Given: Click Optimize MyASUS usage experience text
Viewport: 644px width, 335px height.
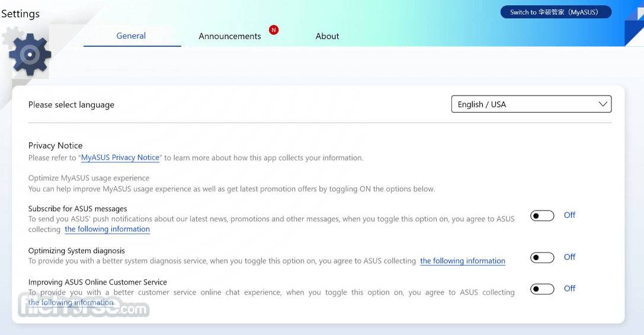Looking at the screenshot, I should pos(89,178).
